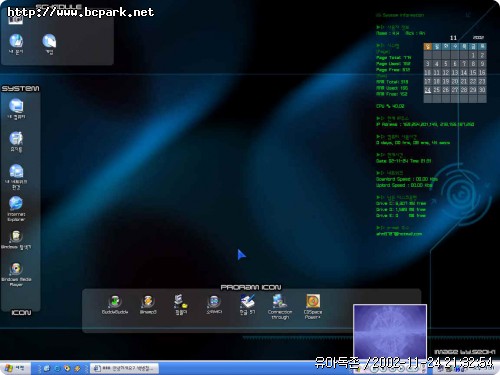Select day 20 in the calendar
Image resolution: width=500 pixels, height=375 pixels.
click(455, 81)
